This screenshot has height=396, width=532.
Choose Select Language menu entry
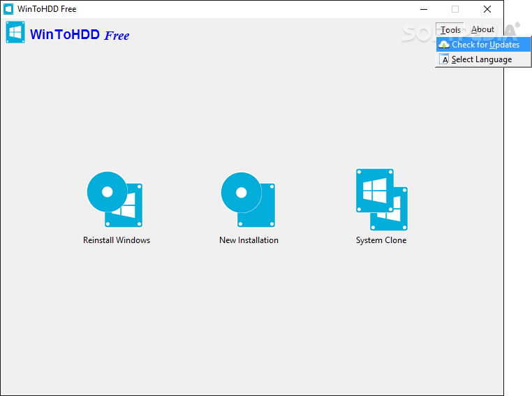point(484,59)
